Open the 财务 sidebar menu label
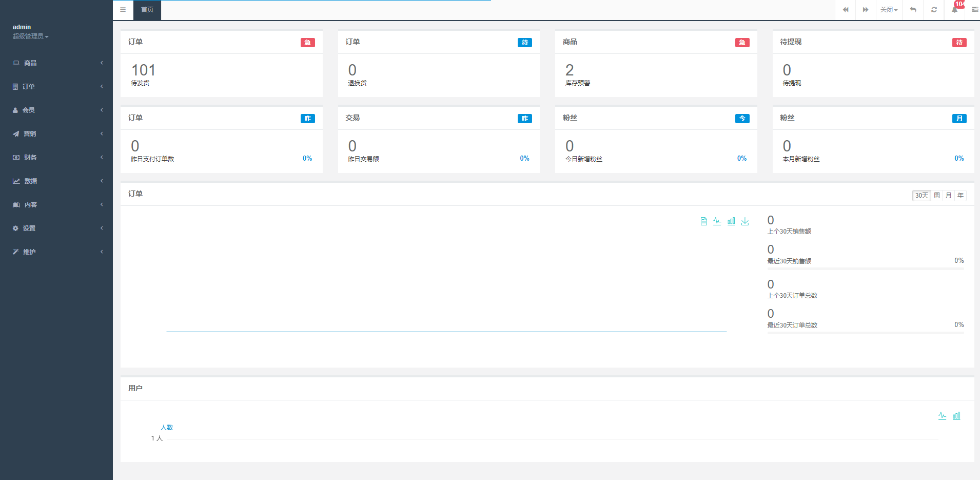980x480 pixels. (30, 158)
